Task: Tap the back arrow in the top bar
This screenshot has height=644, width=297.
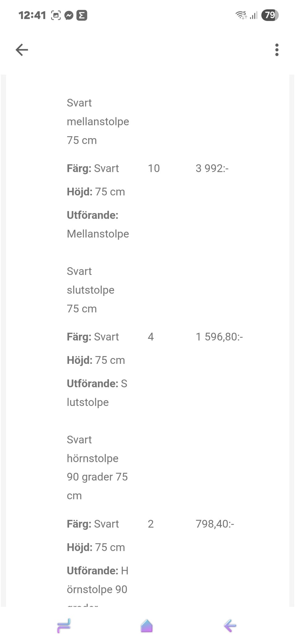Action: (22, 50)
